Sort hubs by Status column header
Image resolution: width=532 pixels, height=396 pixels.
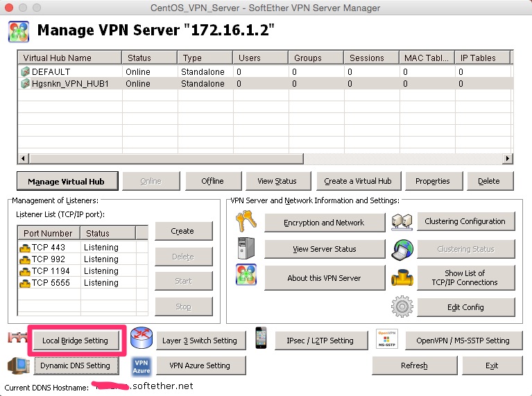(150, 58)
